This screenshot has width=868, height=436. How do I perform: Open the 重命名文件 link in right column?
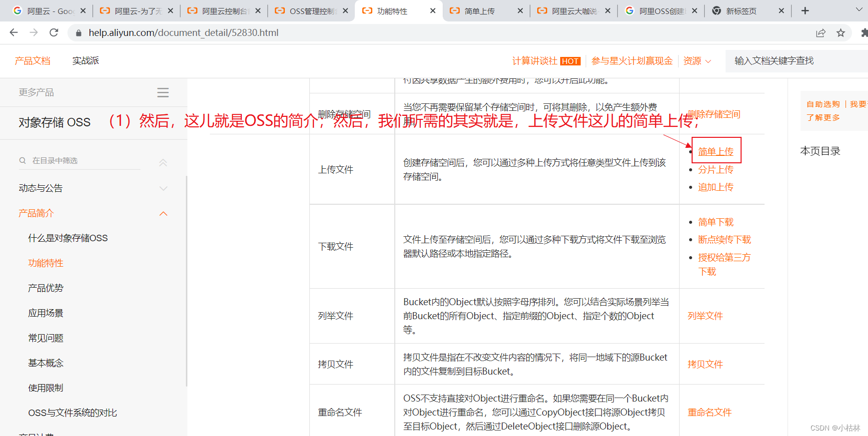(x=710, y=413)
